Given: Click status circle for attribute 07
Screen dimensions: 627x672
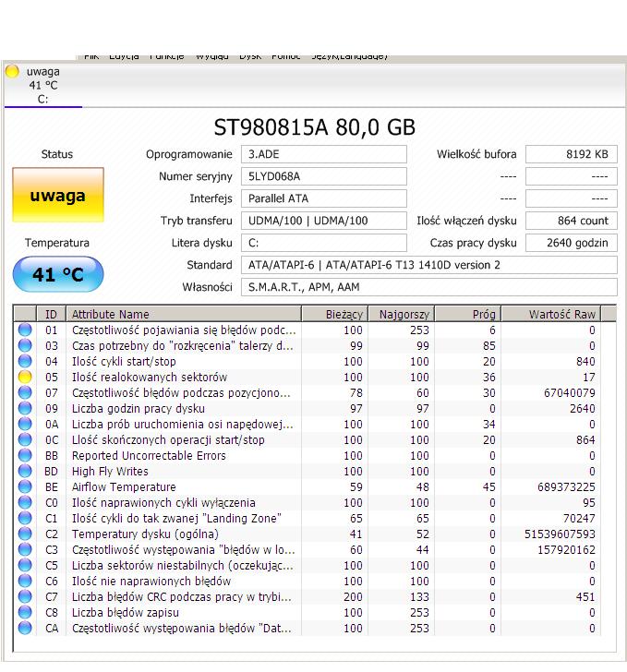Looking at the screenshot, I should (x=25, y=392).
